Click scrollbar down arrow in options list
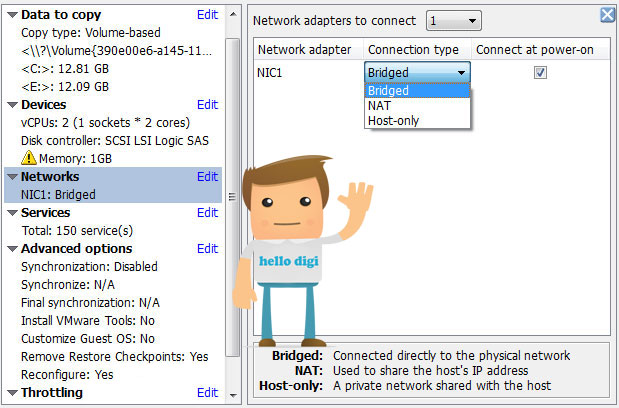This screenshot has height=408, width=619. 233,395
